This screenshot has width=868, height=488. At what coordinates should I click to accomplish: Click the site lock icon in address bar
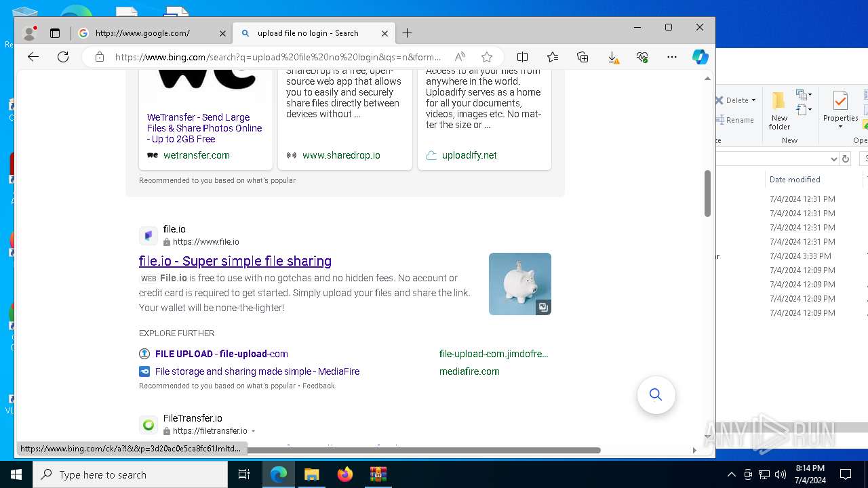coord(100,57)
